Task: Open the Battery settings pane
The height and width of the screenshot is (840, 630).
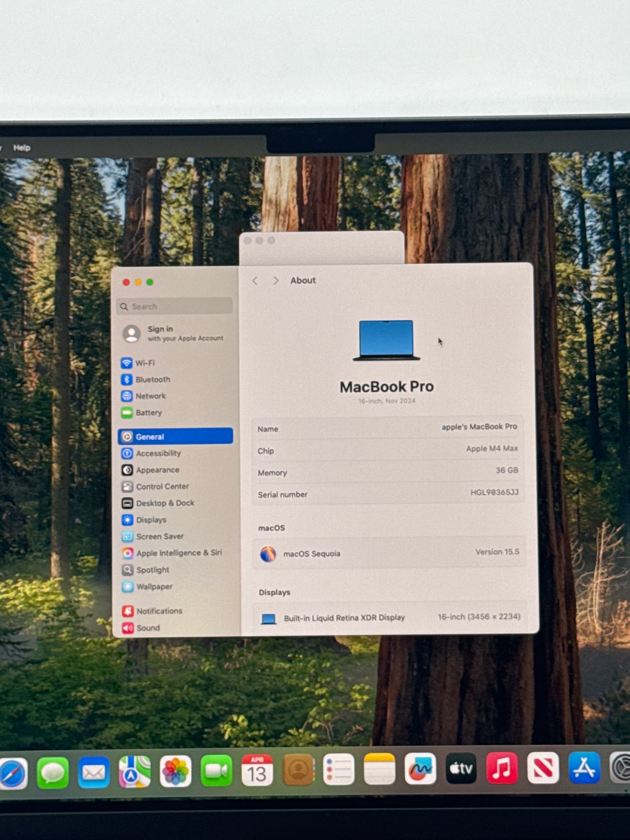Action: [x=148, y=412]
